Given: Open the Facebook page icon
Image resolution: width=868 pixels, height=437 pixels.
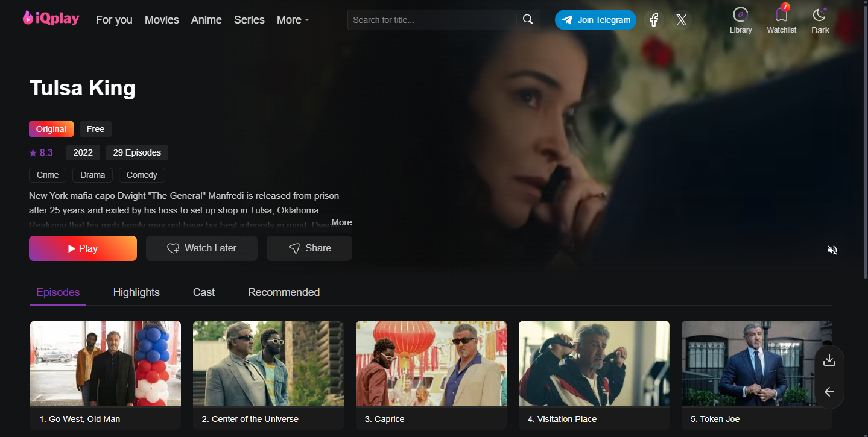Looking at the screenshot, I should 654,20.
